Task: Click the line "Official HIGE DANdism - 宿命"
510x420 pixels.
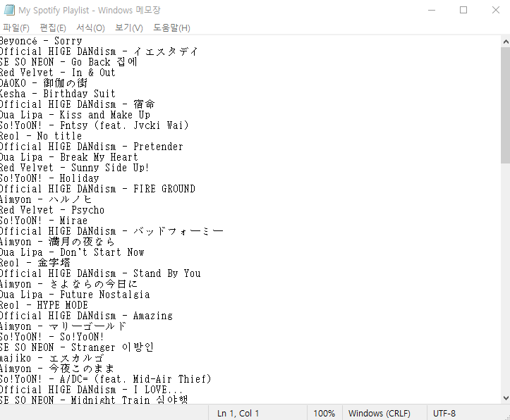Action: pyautogui.click(x=78, y=104)
